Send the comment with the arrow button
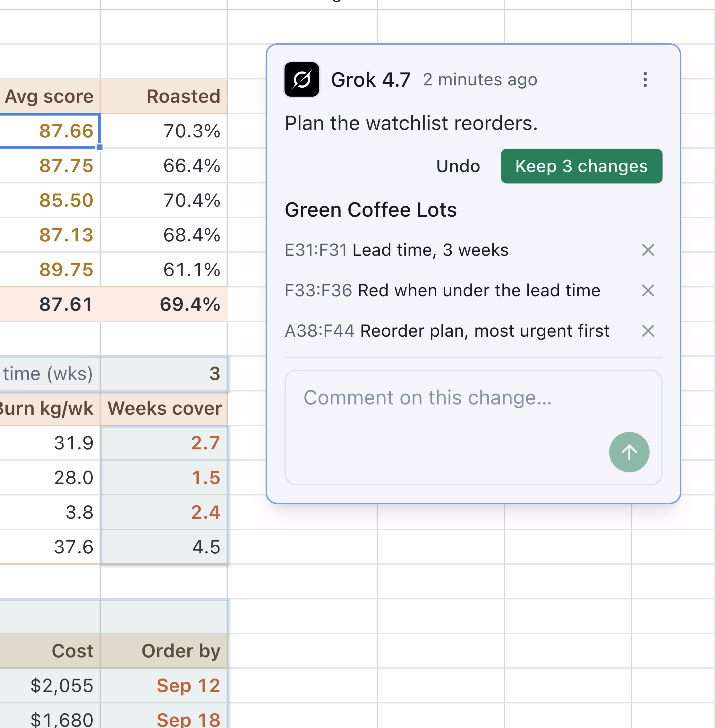The image size is (716, 728). pyautogui.click(x=629, y=452)
